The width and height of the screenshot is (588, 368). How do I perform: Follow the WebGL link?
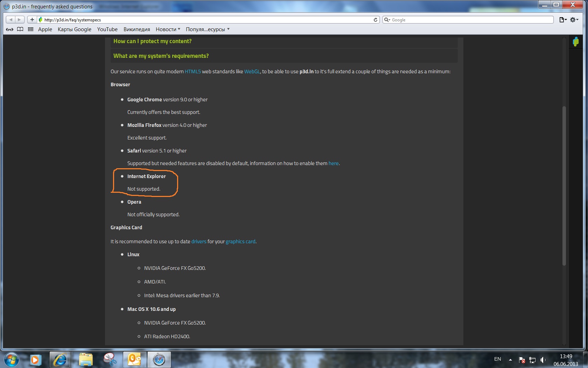click(252, 71)
